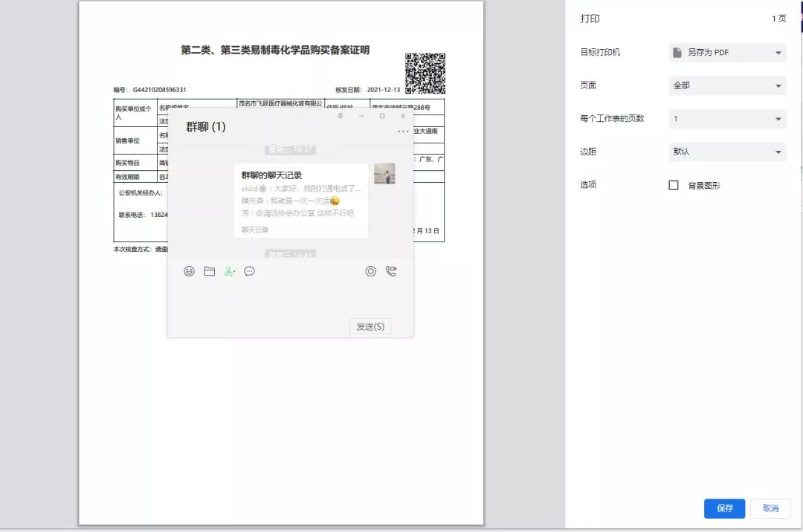
Task: Expand 每个工作表的页数 dropdown
Action: point(727,119)
